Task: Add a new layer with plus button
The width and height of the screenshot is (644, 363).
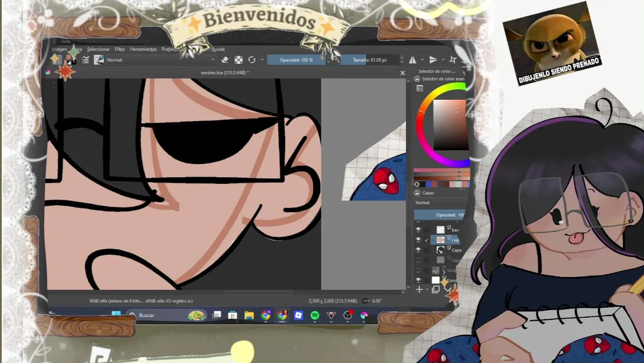Action: point(419,289)
